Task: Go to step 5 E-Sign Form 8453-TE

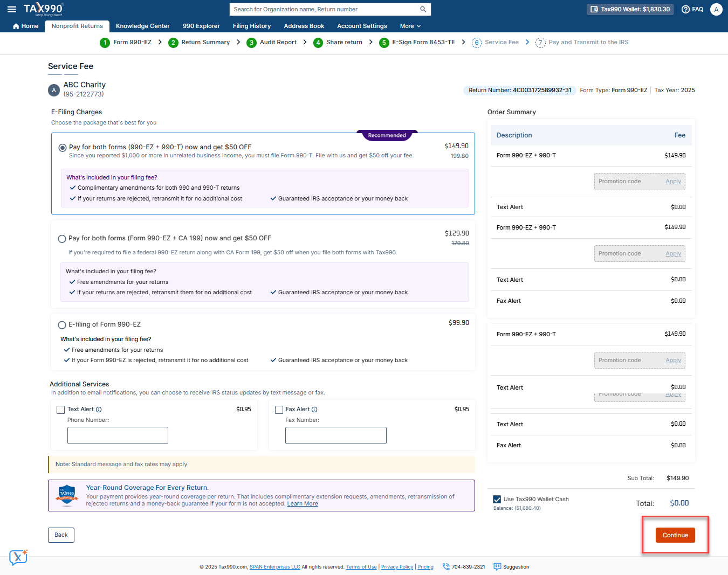Action: click(x=417, y=43)
